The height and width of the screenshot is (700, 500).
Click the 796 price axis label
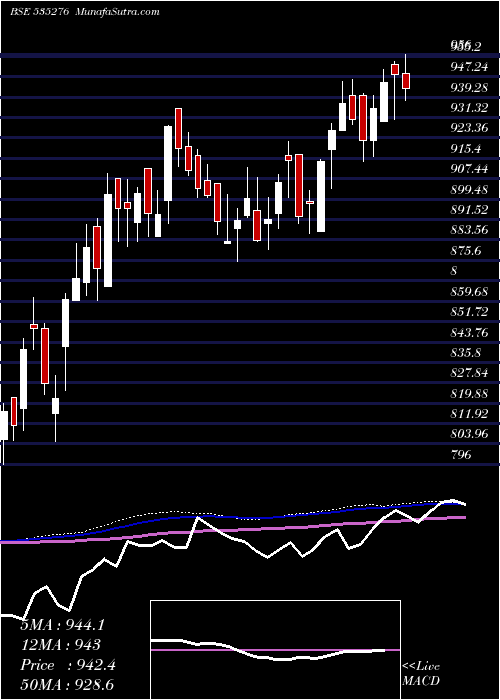[x=461, y=454]
